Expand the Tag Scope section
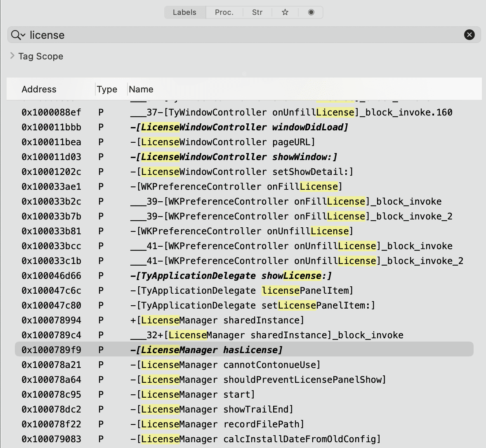The height and width of the screenshot is (448, 486). pyautogui.click(x=12, y=56)
